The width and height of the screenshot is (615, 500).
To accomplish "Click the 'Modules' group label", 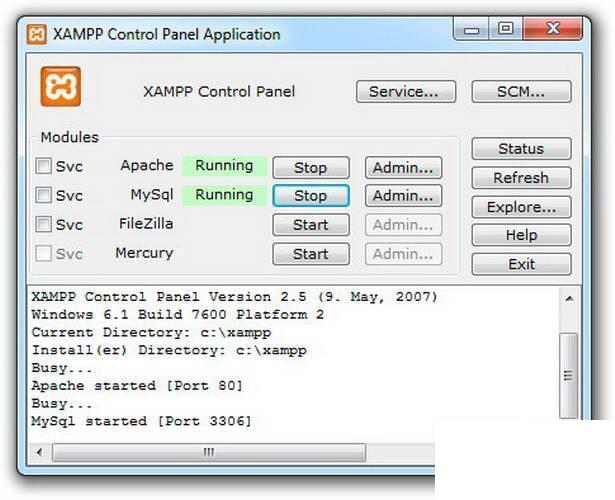I will pos(70,137).
